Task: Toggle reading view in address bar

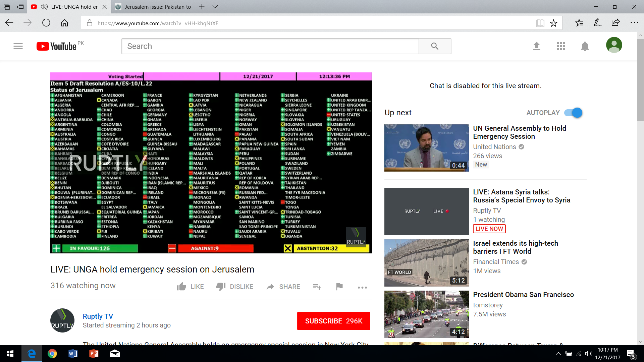Action: 540,23
